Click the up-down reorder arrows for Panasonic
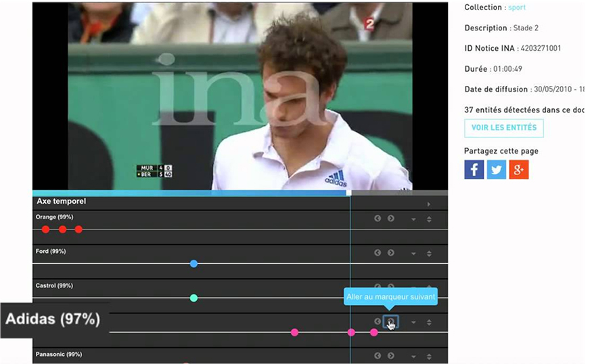This screenshot has width=592, height=364. [x=429, y=357]
